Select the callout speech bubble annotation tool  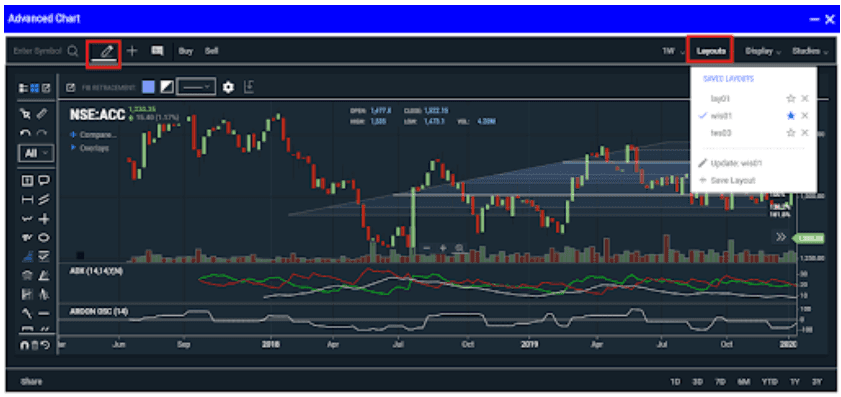pos(44,180)
